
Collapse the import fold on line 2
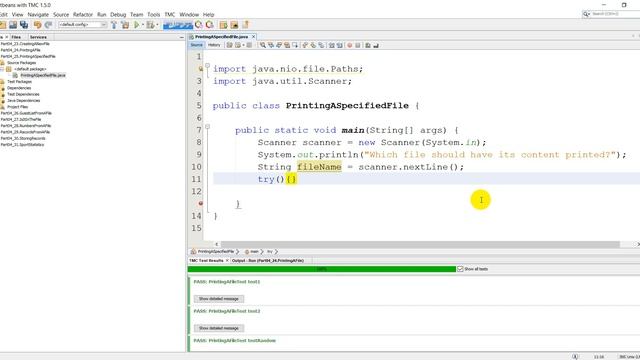click(207, 66)
